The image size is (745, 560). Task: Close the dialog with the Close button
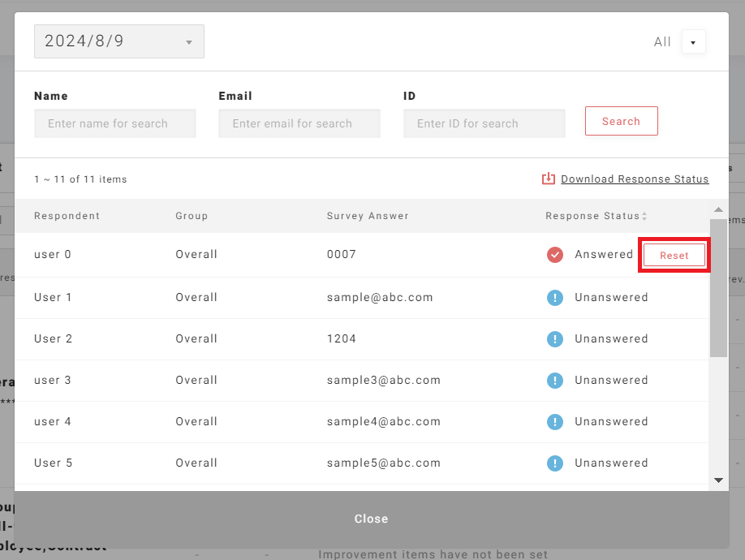pos(371,519)
